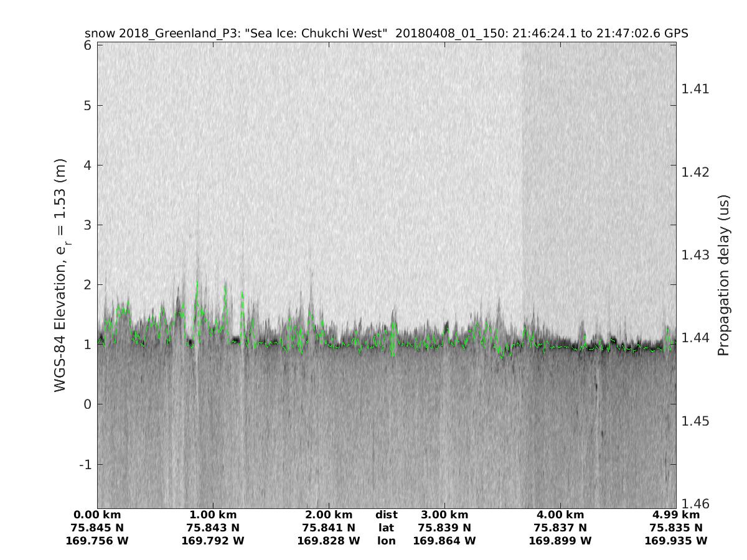This screenshot has width=747, height=560.
Task: Select the "2.00 km" distance tick label
Action: 329,515
